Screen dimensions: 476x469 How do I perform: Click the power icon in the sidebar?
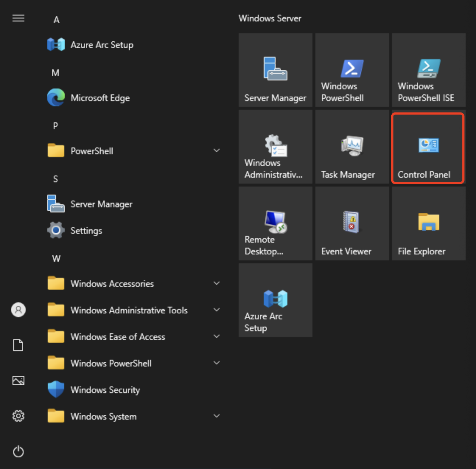[18, 452]
